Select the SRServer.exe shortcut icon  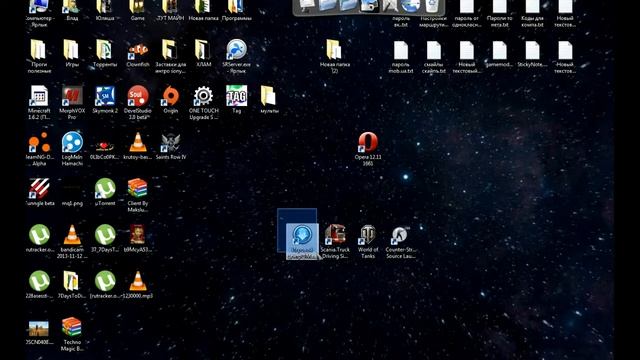236,50
